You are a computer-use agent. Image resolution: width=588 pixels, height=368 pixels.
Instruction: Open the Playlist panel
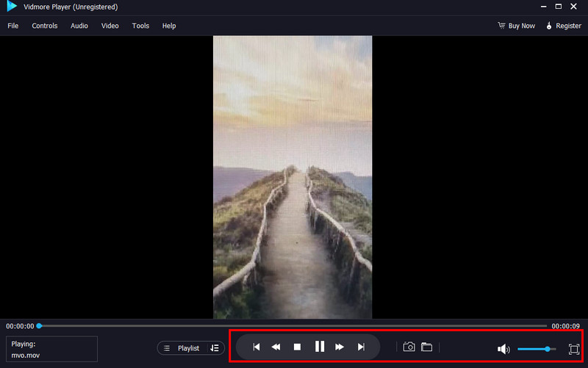(x=188, y=348)
